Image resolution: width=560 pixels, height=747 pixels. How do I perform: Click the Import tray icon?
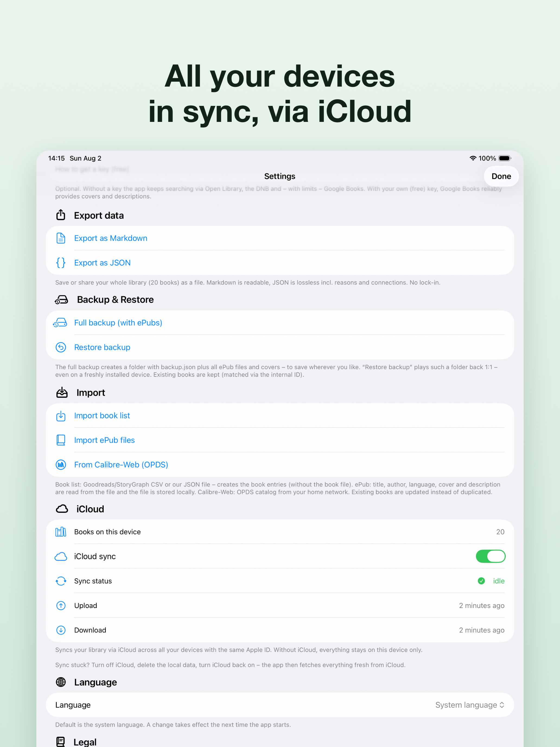[62, 393]
